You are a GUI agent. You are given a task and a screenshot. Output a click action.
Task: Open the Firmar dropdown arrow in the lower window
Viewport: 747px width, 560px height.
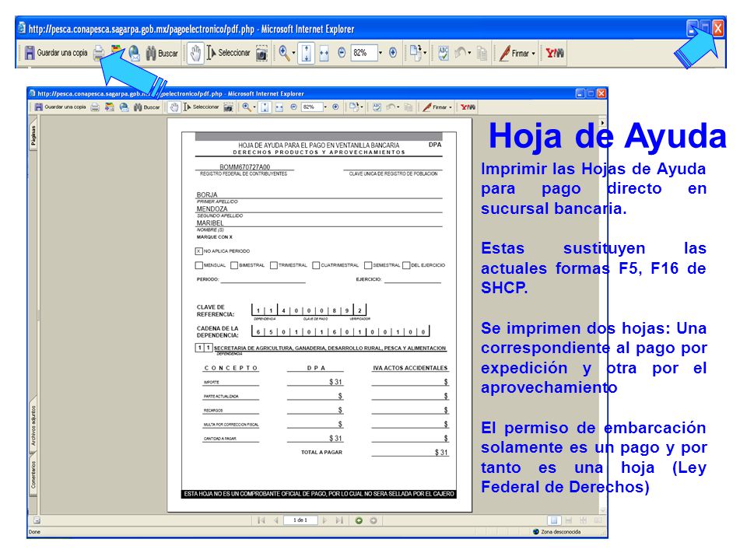[x=451, y=107]
